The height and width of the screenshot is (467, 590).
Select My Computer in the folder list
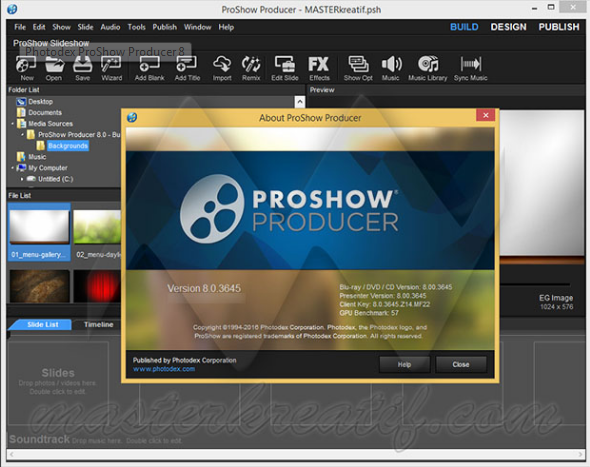(48, 168)
